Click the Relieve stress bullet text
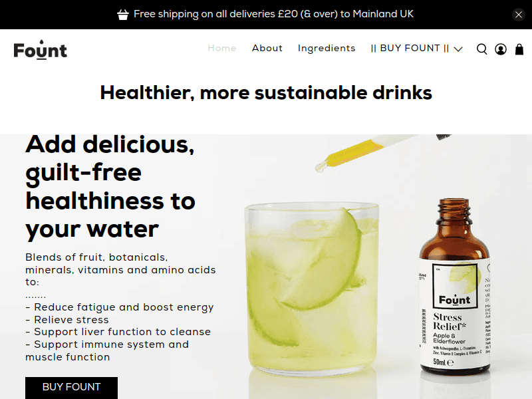Viewport: 532px width, 399px height. click(x=67, y=320)
